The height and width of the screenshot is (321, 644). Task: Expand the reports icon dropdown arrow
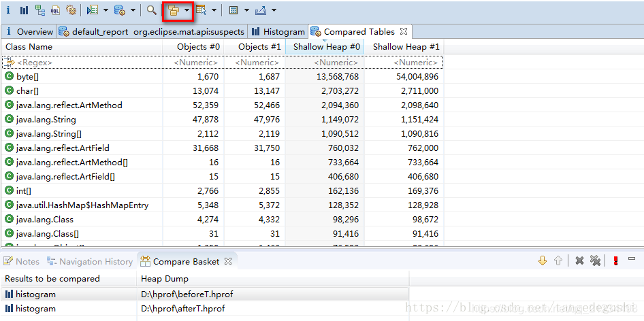(106, 11)
